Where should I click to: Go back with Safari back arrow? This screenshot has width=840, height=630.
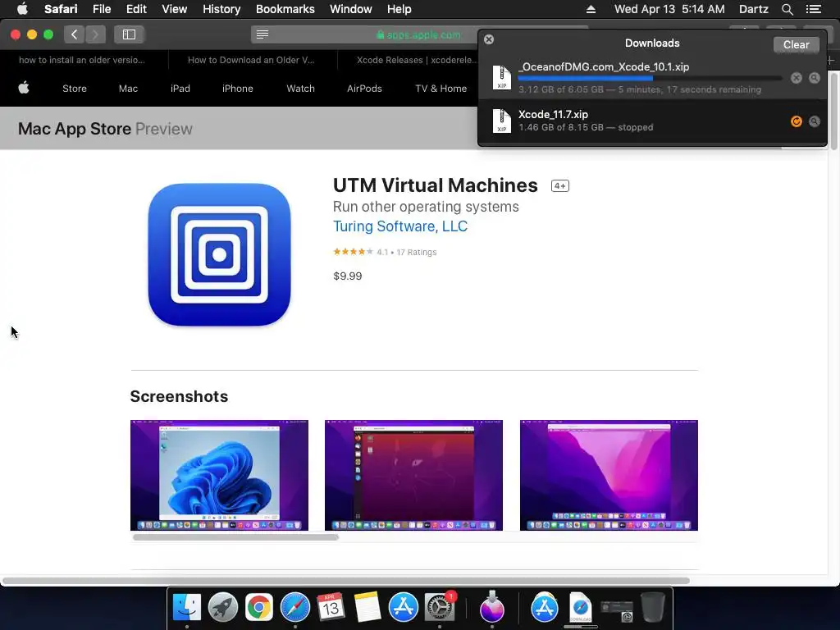(75, 34)
